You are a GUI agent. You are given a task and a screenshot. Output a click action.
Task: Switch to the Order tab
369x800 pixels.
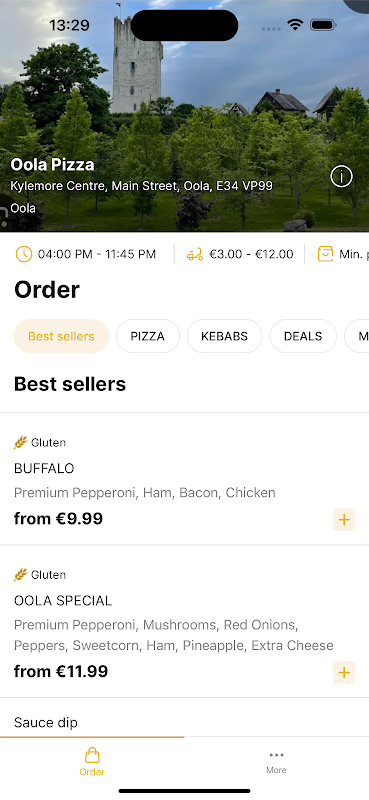pyautogui.click(x=92, y=762)
